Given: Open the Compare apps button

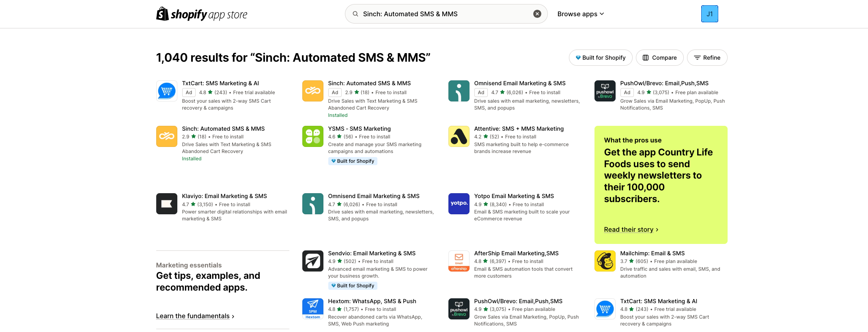Looking at the screenshot, I should click(660, 58).
